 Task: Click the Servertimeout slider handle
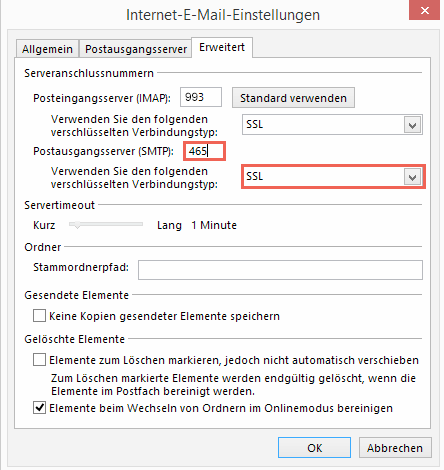tap(77, 225)
